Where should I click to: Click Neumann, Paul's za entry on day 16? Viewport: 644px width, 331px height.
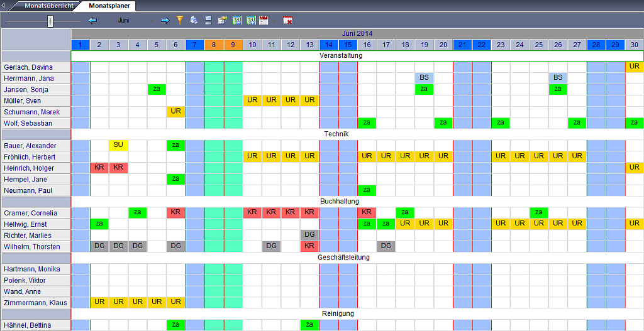(x=367, y=190)
